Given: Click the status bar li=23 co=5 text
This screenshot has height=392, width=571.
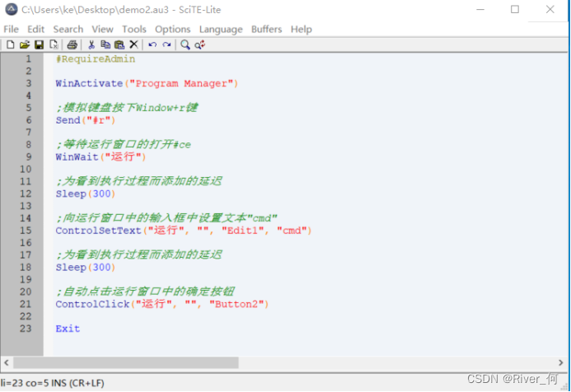Looking at the screenshot, I should click(53, 383).
